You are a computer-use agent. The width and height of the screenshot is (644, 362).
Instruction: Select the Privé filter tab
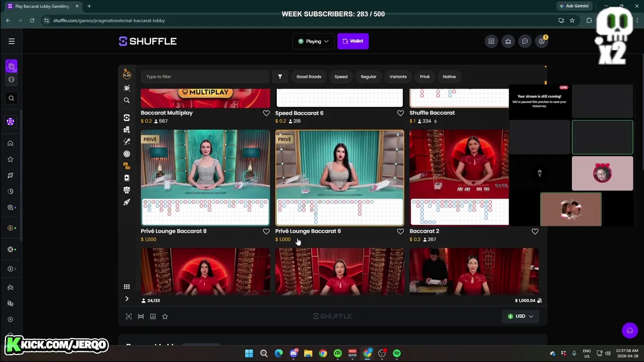(425, 76)
